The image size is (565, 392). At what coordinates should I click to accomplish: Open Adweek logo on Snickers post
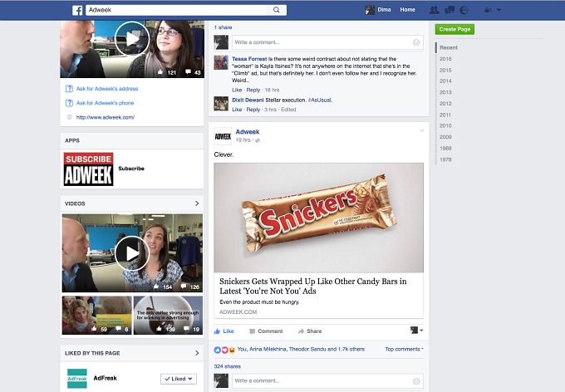[x=223, y=136]
